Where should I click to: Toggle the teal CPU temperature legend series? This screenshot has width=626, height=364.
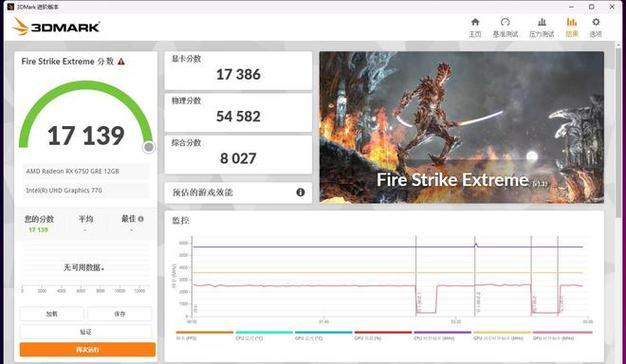point(264,335)
